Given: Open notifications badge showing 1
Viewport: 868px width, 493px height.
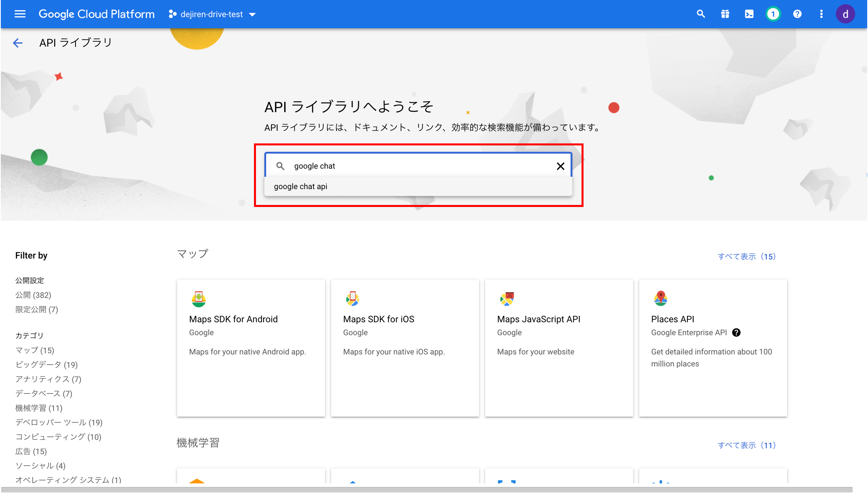Looking at the screenshot, I should pyautogui.click(x=773, y=14).
